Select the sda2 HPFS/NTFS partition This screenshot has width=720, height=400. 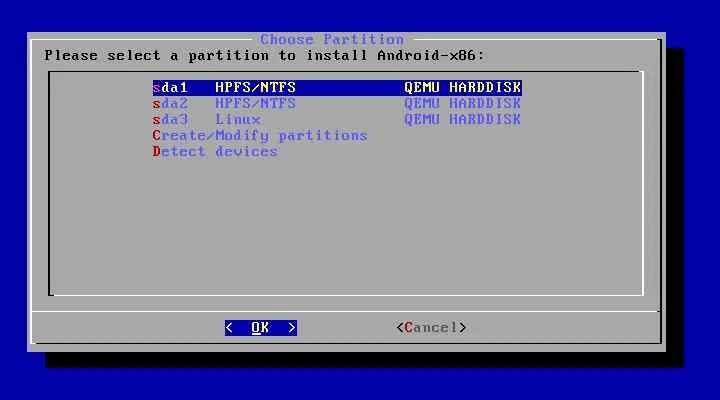click(x=337, y=103)
